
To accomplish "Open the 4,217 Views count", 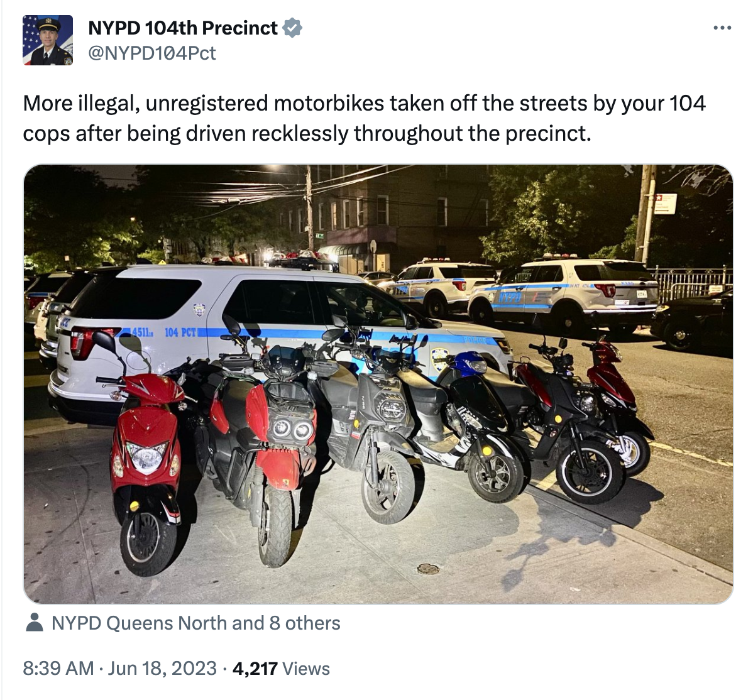I will pyautogui.click(x=281, y=669).
